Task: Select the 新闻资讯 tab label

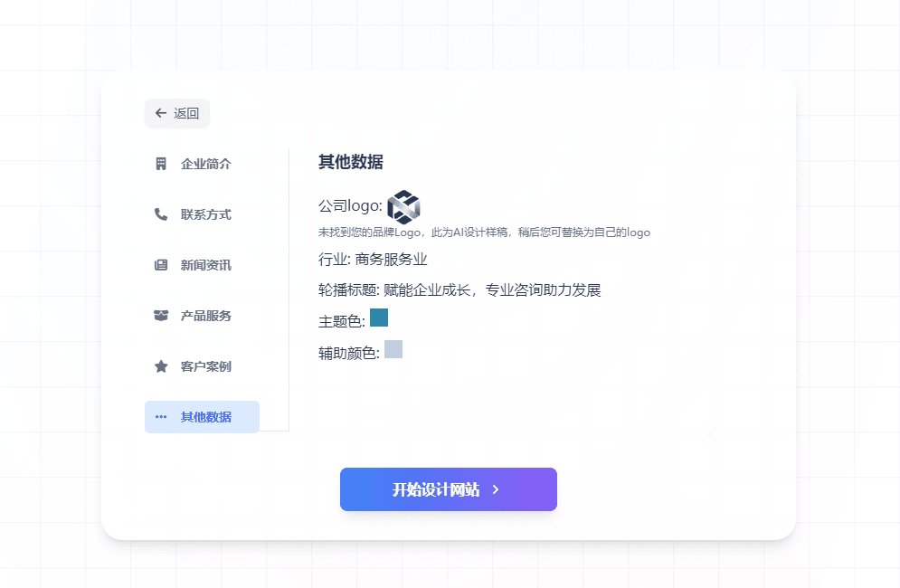Action: click(x=205, y=265)
